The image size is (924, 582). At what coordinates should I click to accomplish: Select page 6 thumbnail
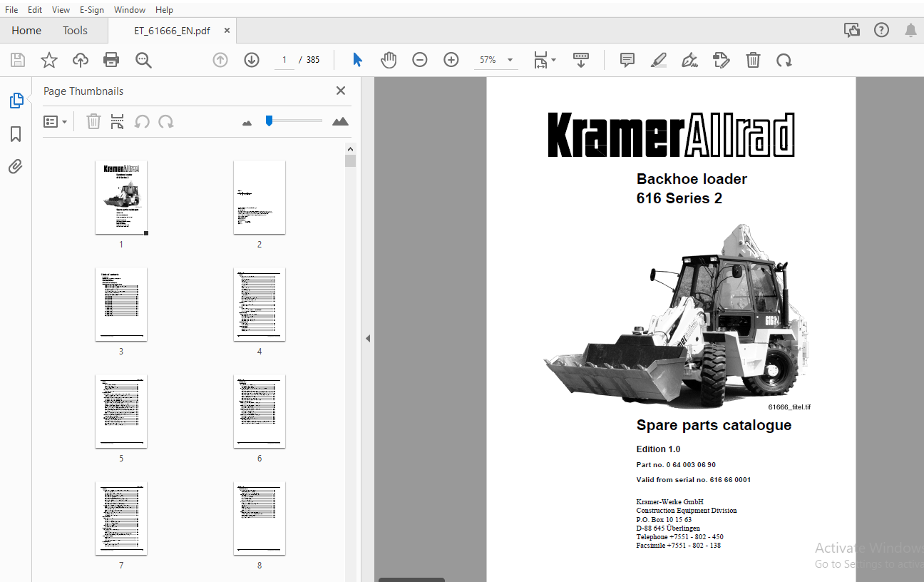(260, 412)
